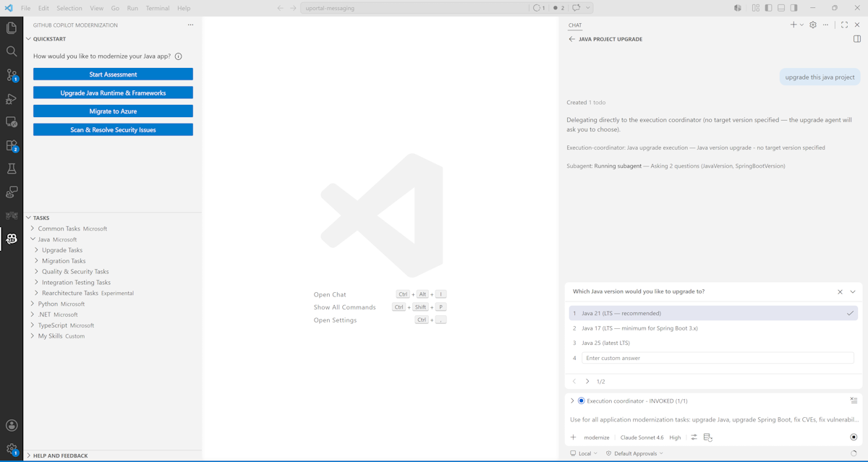This screenshot has height=462, width=868.
Task: Open Copilot chat icon in title bar
Action: point(576,8)
